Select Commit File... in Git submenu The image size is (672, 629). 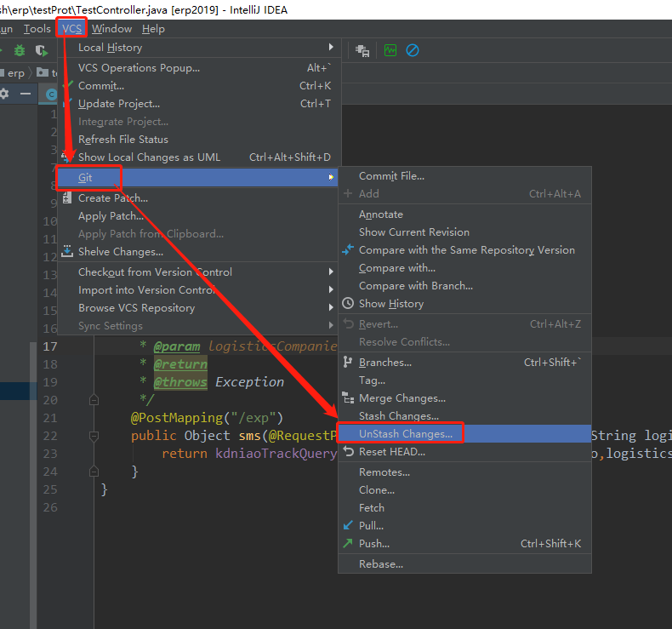click(x=465, y=176)
